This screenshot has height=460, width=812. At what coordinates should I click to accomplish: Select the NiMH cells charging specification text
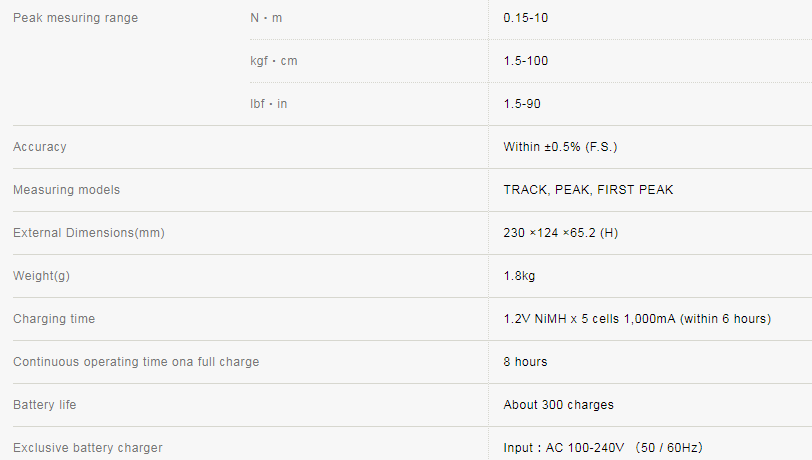coord(637,319)
